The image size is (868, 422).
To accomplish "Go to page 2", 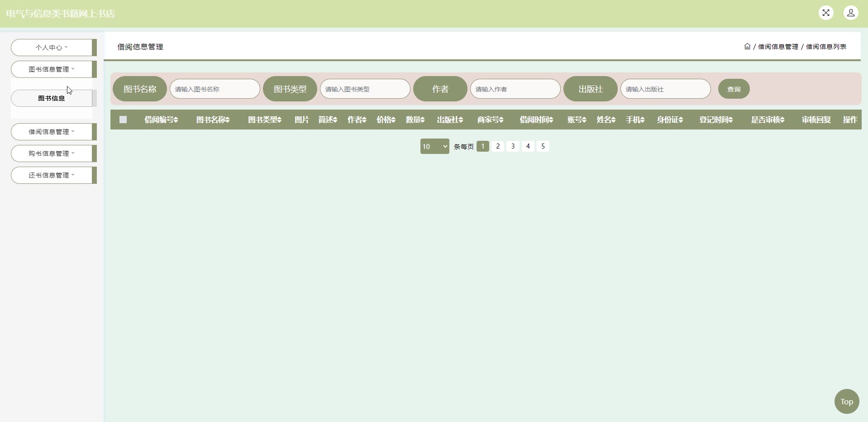I will coord(498,146).
